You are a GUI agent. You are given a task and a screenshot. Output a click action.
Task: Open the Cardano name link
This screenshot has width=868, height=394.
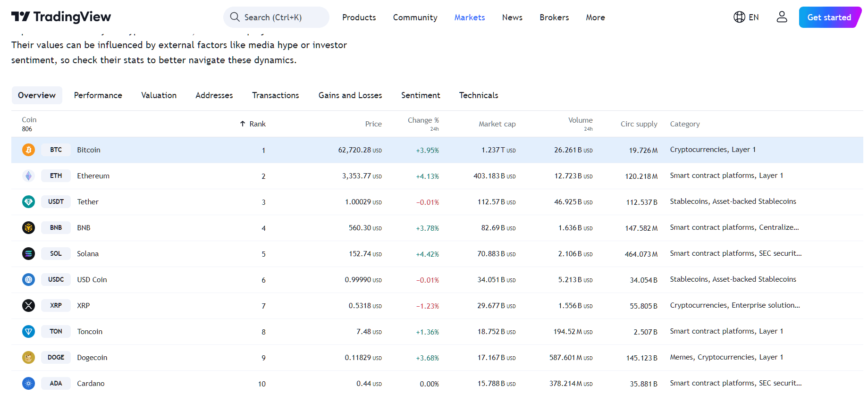[91, 384]
